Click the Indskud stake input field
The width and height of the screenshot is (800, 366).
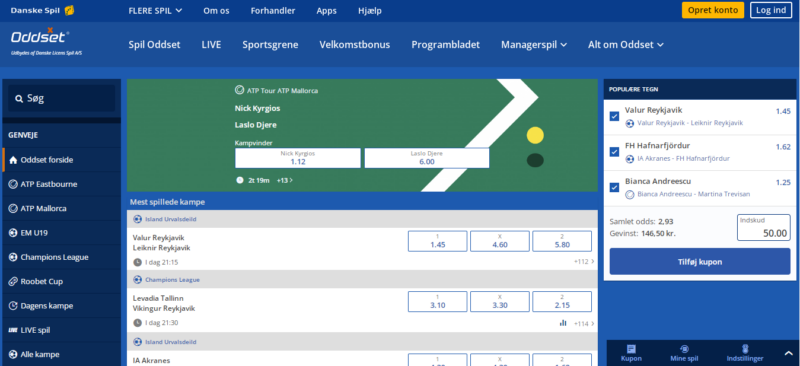pos(764,228)
